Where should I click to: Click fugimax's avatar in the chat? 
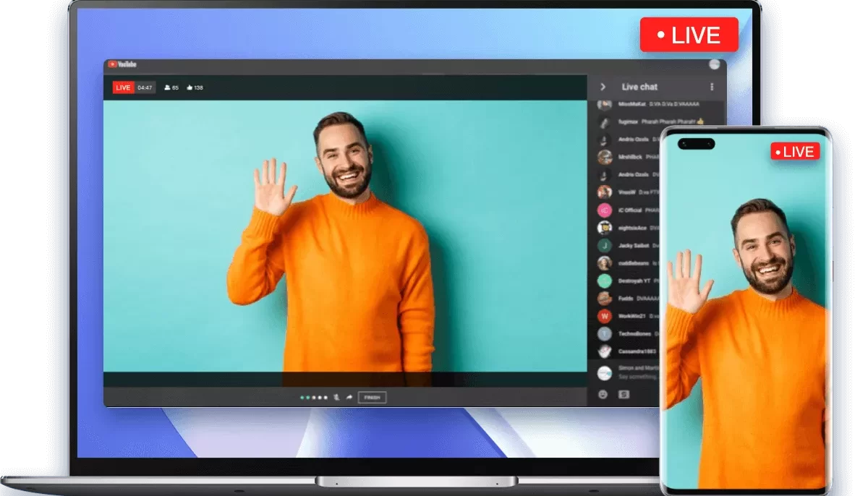[604, 121]
